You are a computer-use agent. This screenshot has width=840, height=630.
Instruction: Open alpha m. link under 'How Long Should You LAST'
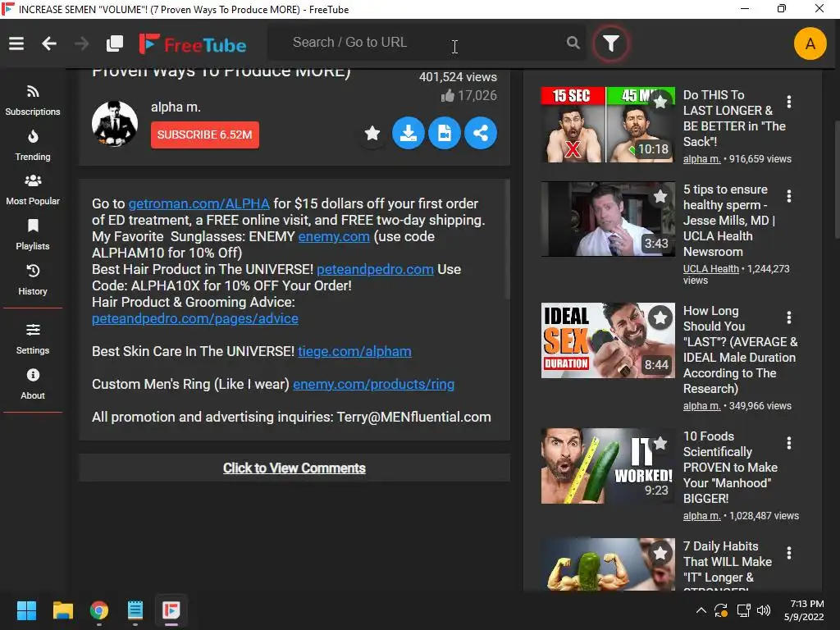[x=702, y=406]
